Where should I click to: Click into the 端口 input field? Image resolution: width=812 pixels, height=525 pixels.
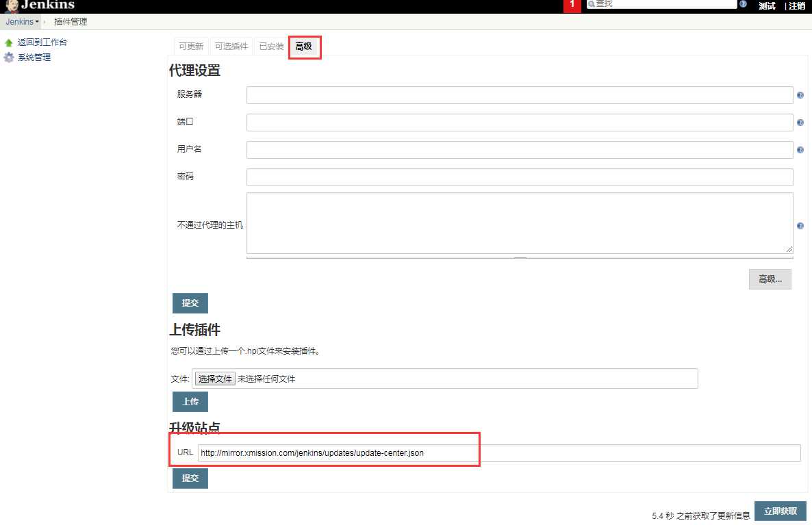click(520, 123)
